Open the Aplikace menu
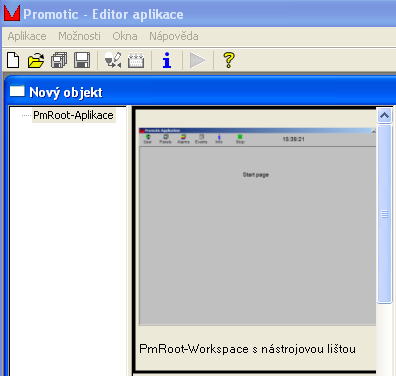Screen dimensions: 396x376 [27, 36]
